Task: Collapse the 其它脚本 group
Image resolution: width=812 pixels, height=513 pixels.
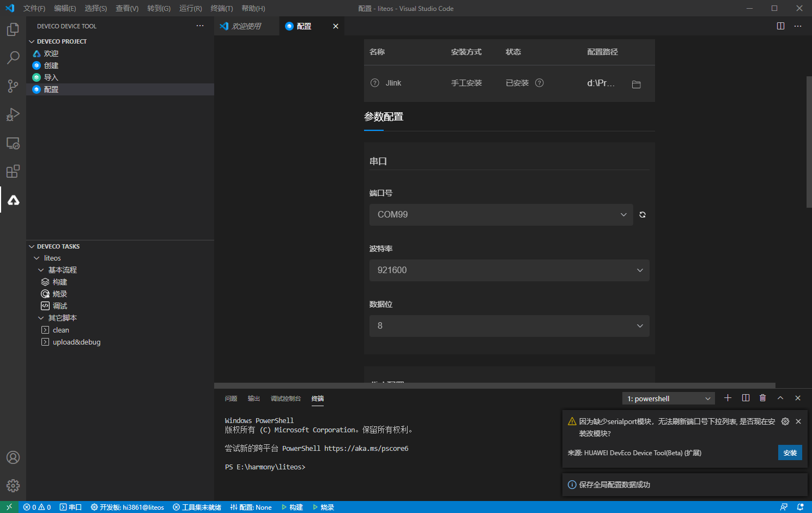Action: (x=41, y=318)
